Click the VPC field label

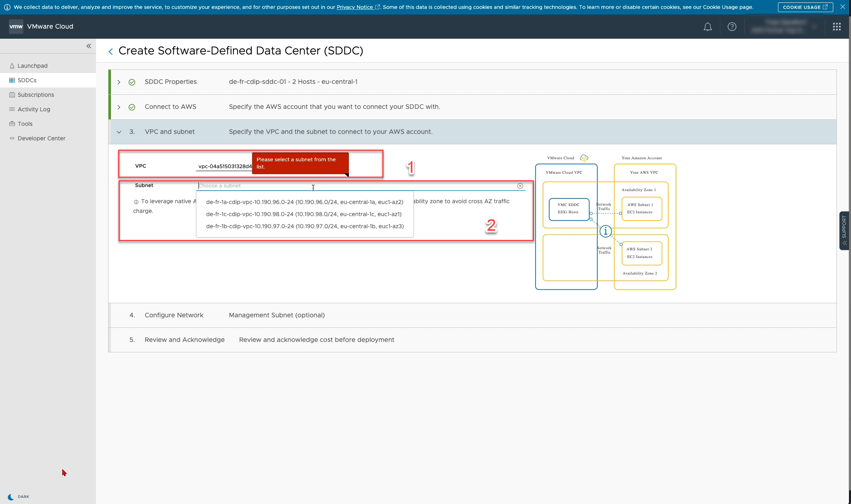coord(140,166)
